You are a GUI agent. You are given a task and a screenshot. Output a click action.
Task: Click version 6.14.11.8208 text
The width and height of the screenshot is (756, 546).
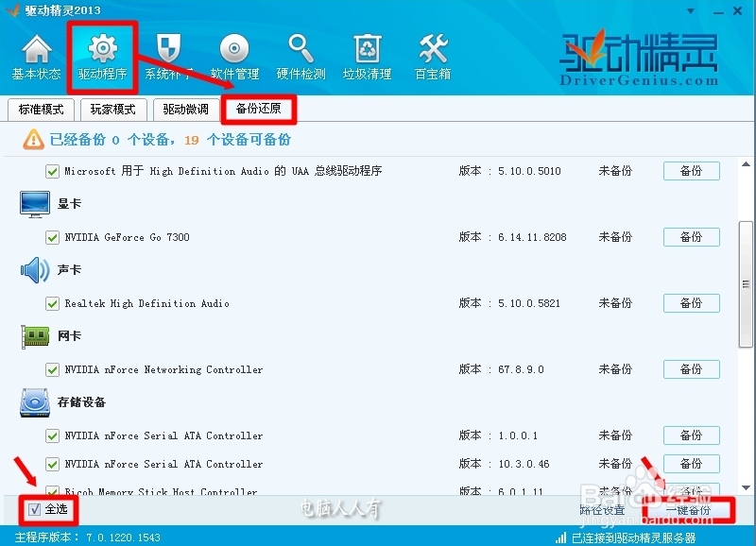click(532, 237)
